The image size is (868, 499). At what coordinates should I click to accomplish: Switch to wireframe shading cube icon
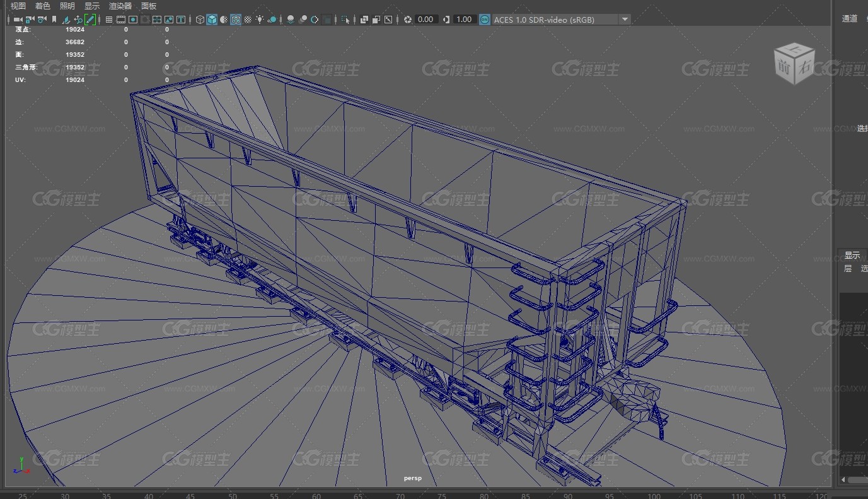click(x=200, y=20)
